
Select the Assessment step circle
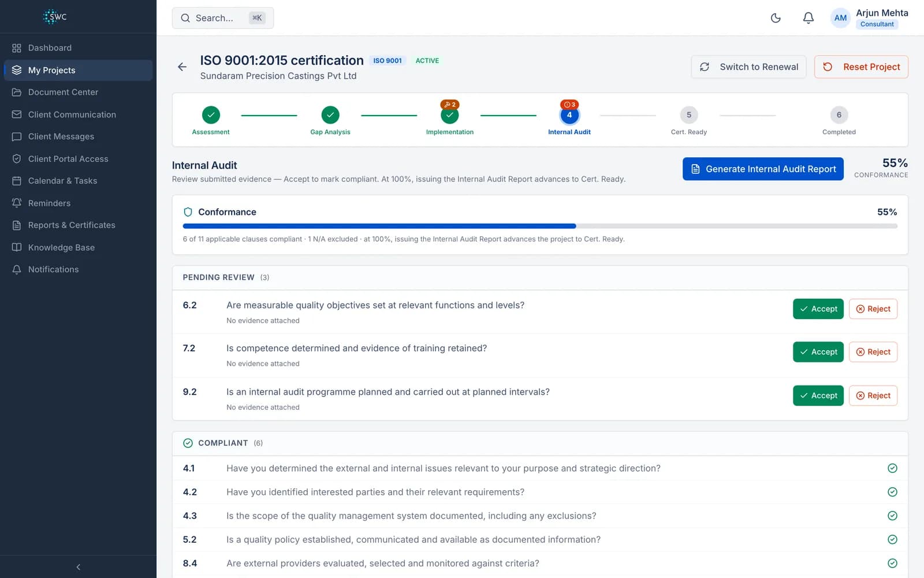point(211,115)
